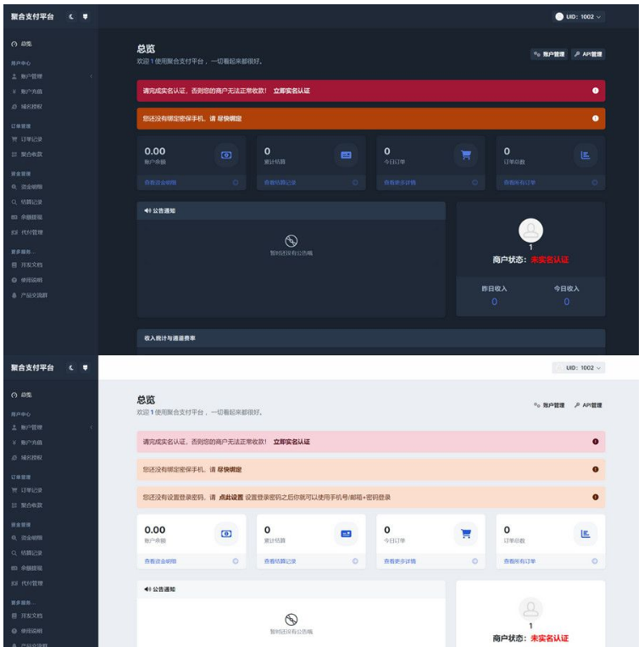Click the pin icon beside the moon in dark header

pyautogui.click(x=84, y=17)
